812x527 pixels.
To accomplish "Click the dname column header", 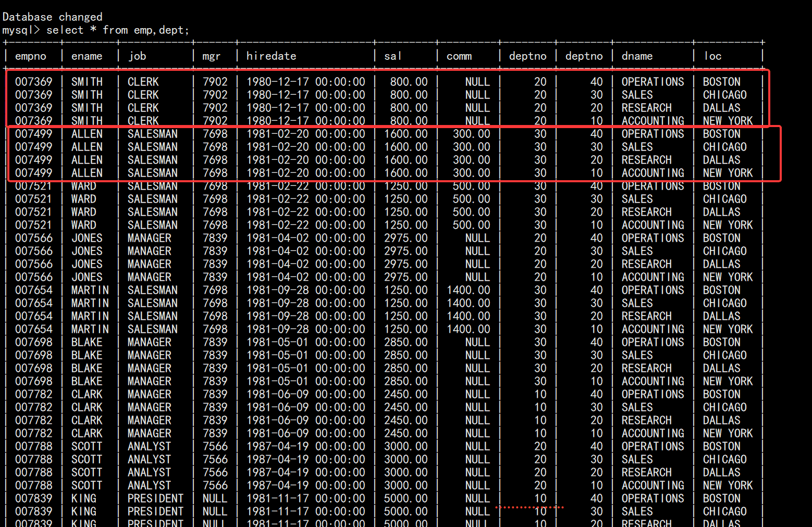I will (x=637, y=56).
